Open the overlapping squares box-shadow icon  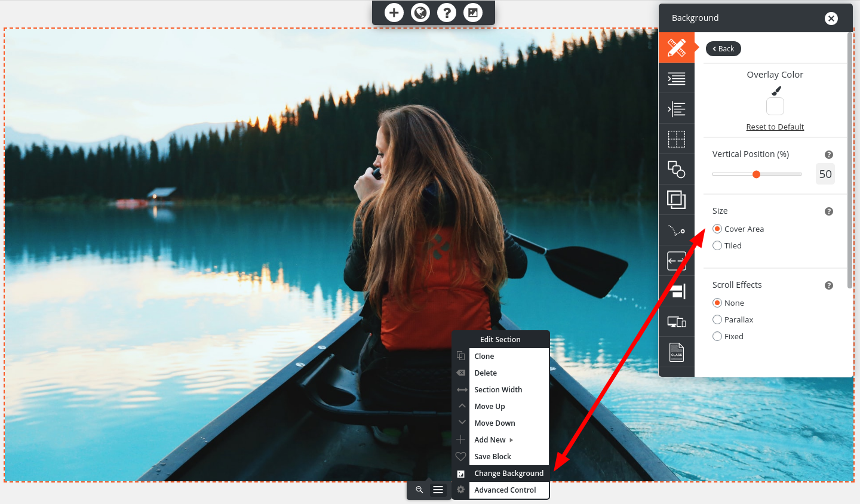(x=677, y=199)
